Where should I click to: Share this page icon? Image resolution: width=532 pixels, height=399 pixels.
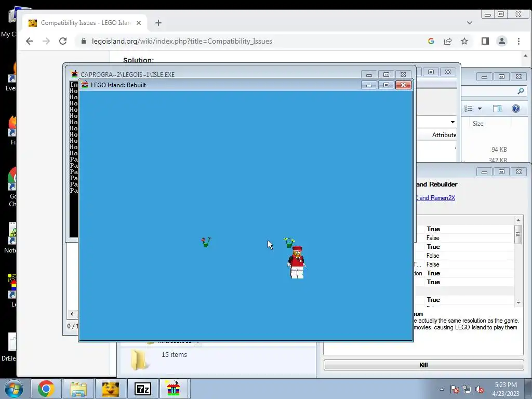[447, 41]
